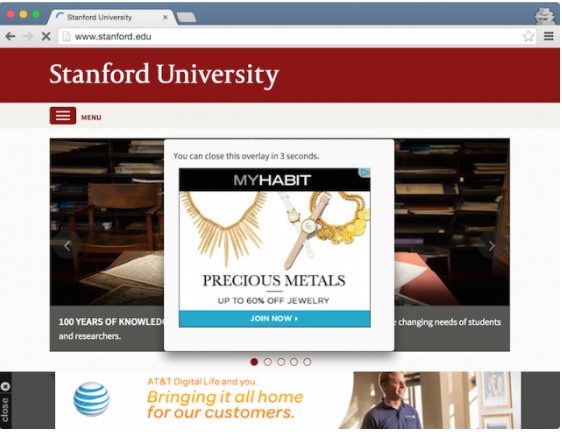This screenshot has height=442, width=562.
Task: Show the previous carousel slide
Action: click(67, 246)
